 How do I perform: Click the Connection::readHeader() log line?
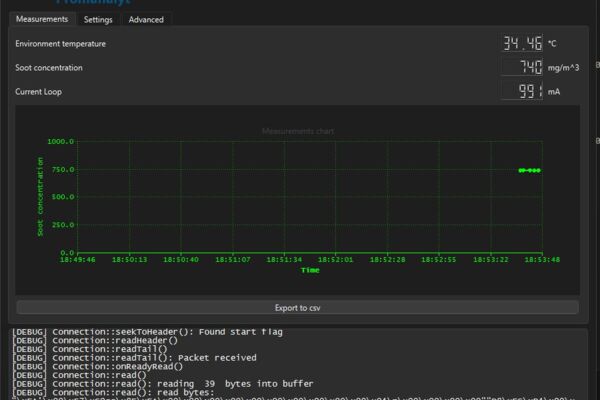[x=95, y=340]
